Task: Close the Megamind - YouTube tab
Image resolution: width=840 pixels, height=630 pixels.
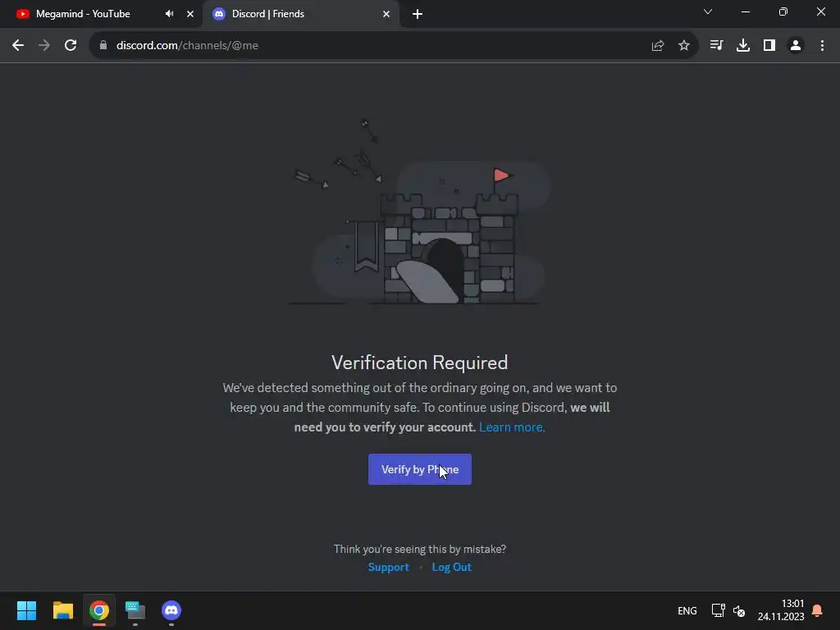Action: (190, 14)
